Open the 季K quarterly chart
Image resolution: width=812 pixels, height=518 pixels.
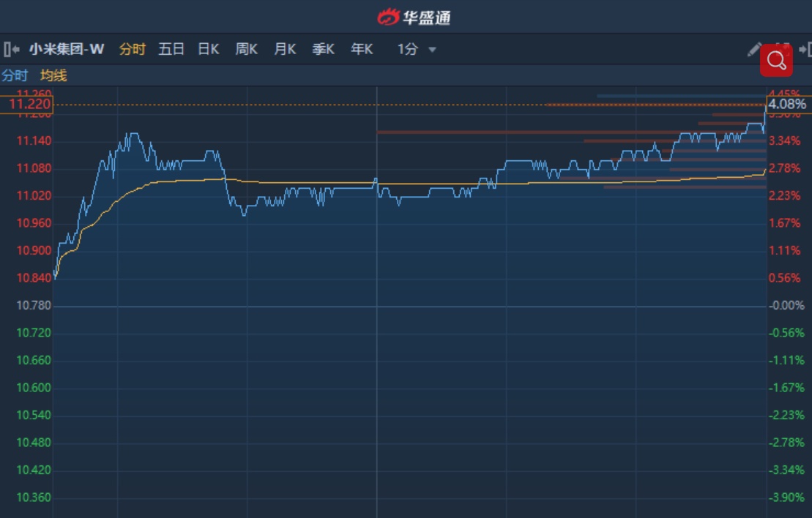(x=323, y=50)
